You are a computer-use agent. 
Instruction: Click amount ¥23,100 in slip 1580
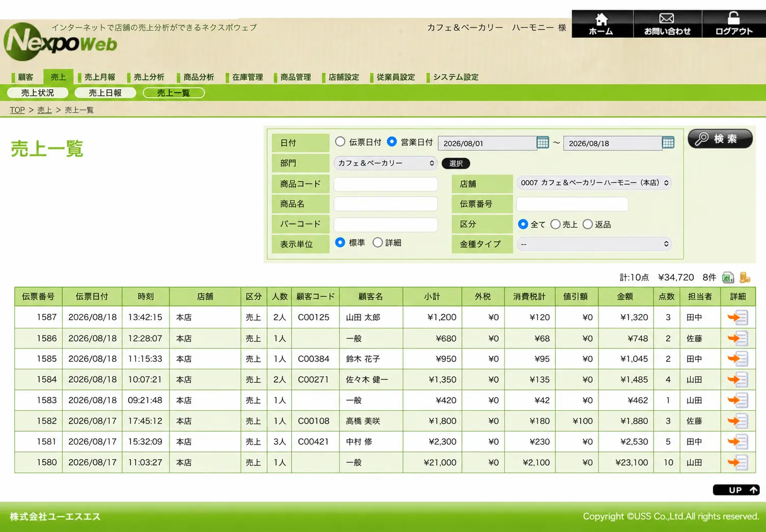(631, 463)
